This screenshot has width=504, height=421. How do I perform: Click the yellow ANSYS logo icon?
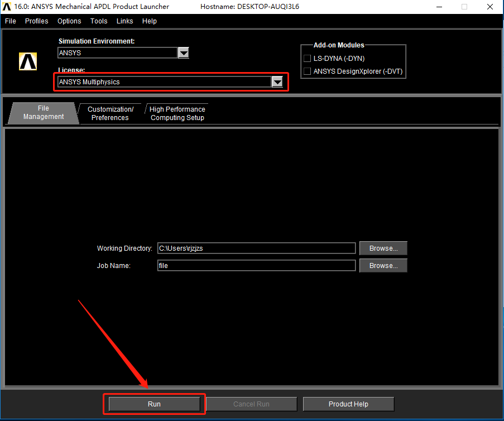pos(28,61)
